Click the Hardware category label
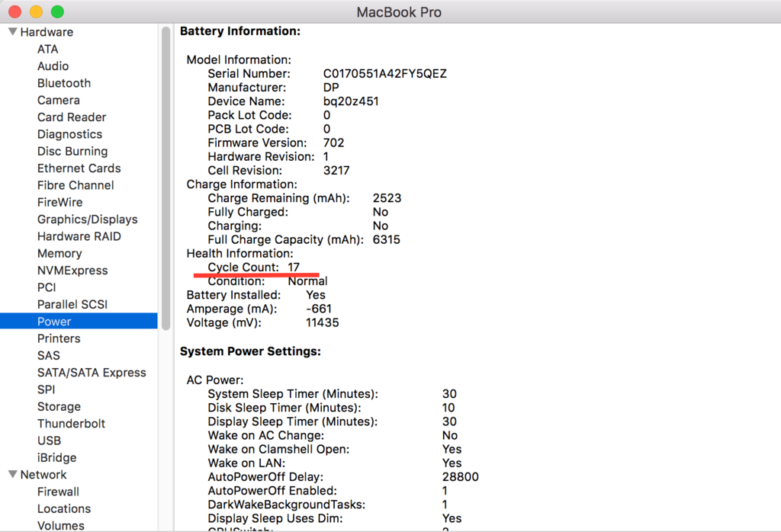Viewport: 781px width, 532px height. pos(47,32)
